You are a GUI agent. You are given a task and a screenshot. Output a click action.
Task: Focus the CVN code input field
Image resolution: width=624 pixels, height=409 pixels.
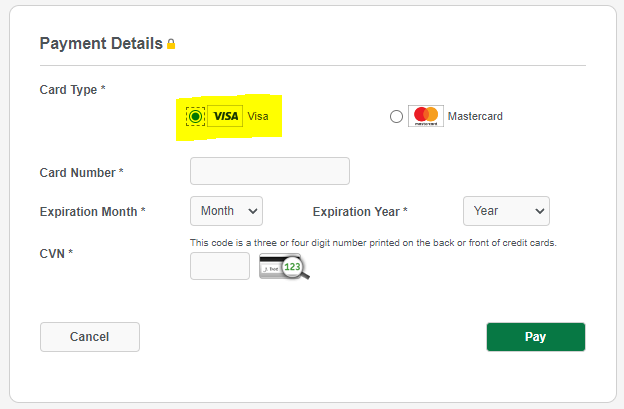pyautogui.click(x=220, y=266)
